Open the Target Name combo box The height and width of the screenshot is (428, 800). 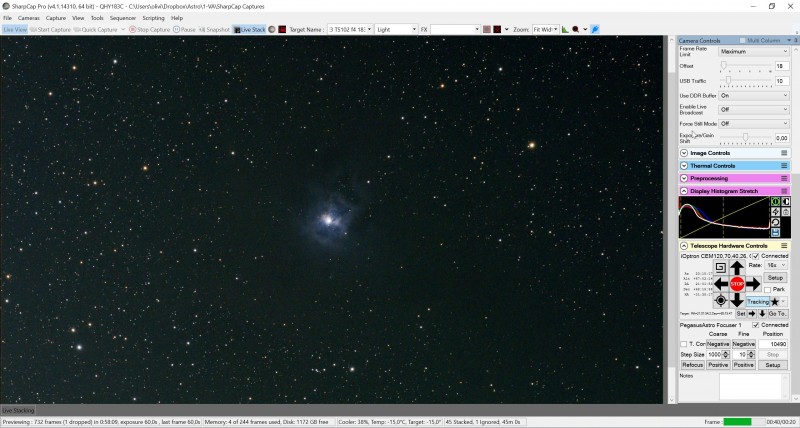click(350, 30)
